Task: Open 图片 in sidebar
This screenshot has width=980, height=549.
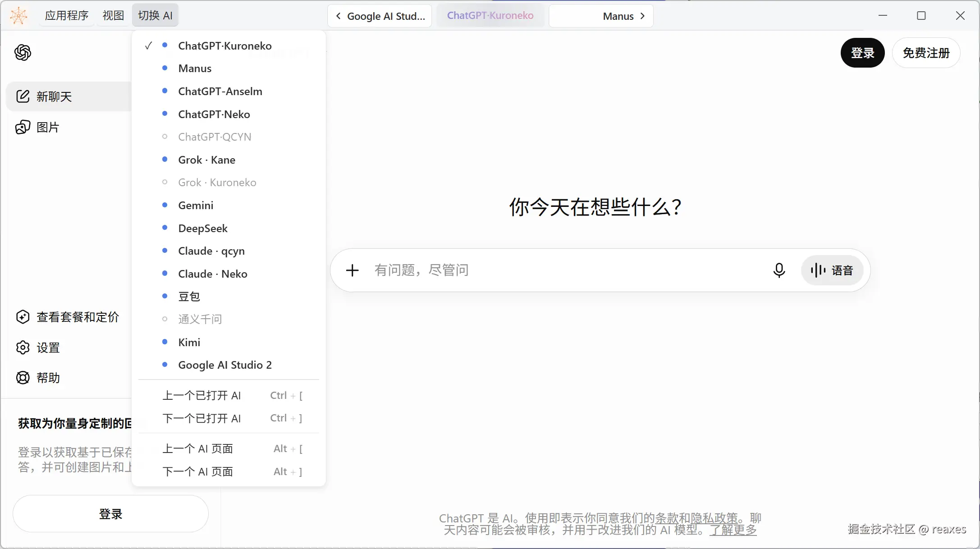Action: point(69,127)
